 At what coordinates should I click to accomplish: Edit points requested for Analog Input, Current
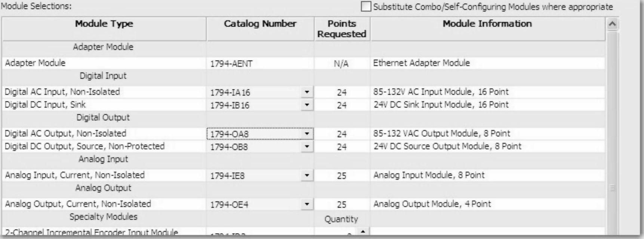pyautogui.click(x=342, y=176)
